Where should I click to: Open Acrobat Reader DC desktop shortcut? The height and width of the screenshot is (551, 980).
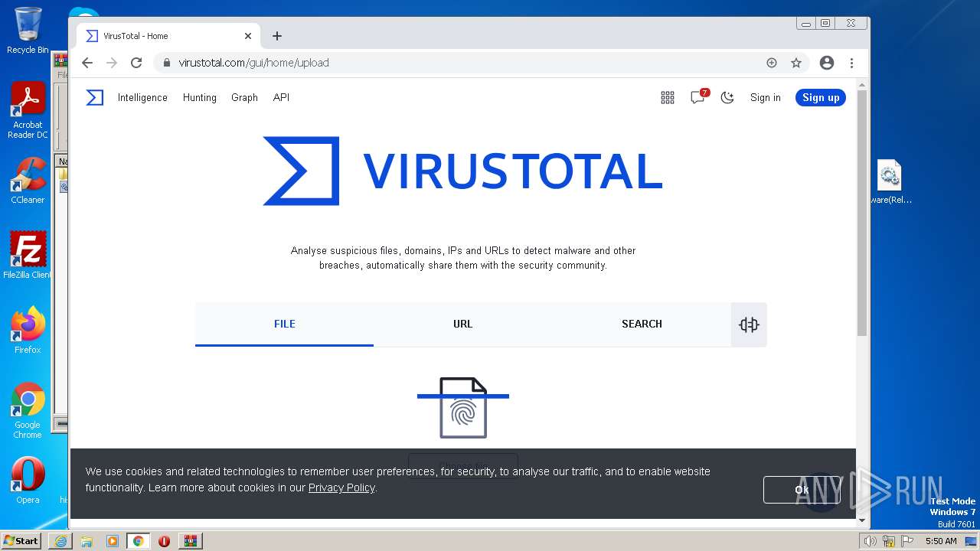click(x=28, y=110)
